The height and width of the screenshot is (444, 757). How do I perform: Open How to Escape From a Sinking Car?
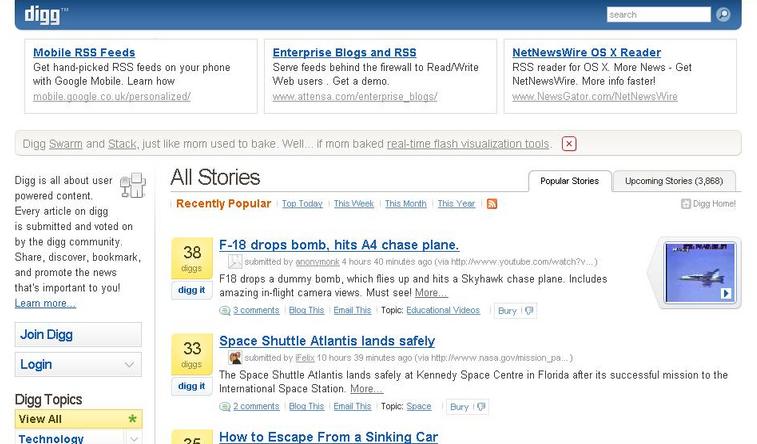point(328,437)
